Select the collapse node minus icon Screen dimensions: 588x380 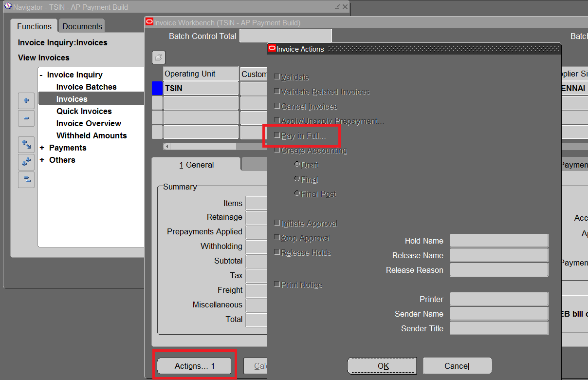coord(26,118)
